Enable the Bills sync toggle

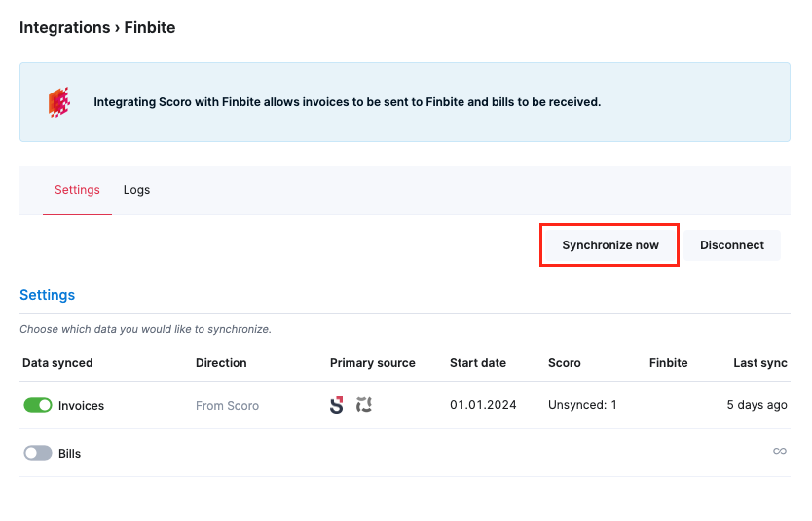38,453
